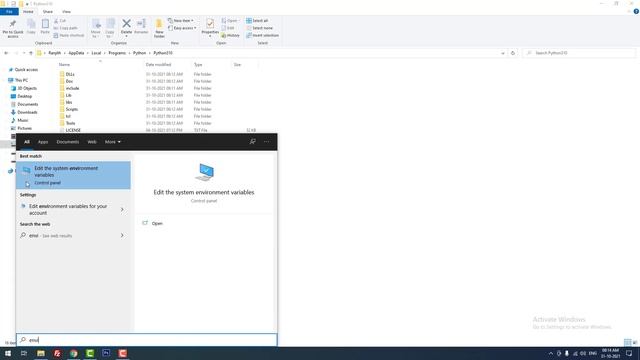Click the Open ribbon command
The height and width of the screenshot is (360, 640).
229,20
